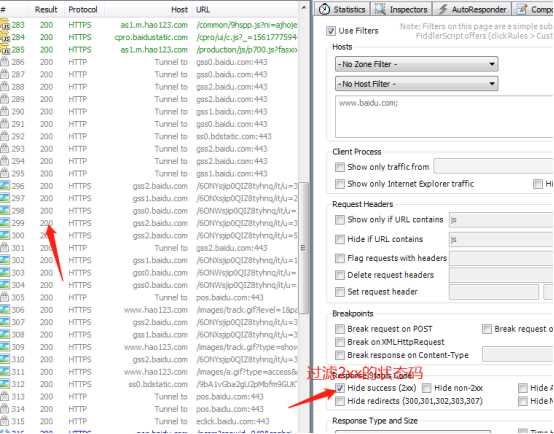Image resolution: width=554 pixels, height=434 pixels.
Task: Sort sessions by Result column header
Action: tap(46, 10)
